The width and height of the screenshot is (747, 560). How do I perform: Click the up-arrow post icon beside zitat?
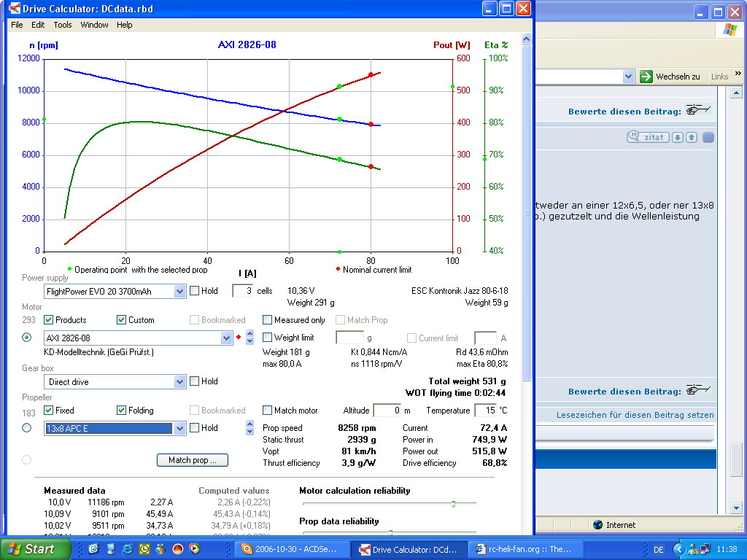692,138
